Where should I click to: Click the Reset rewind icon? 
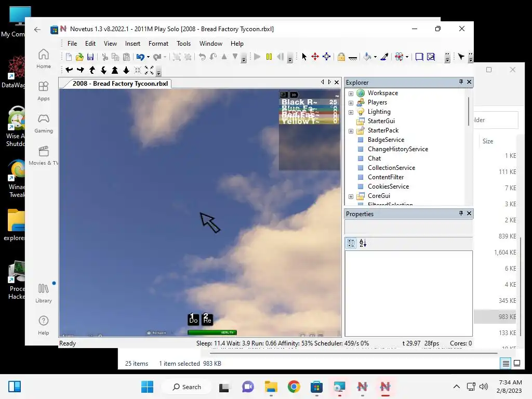[x=280, y=57]
